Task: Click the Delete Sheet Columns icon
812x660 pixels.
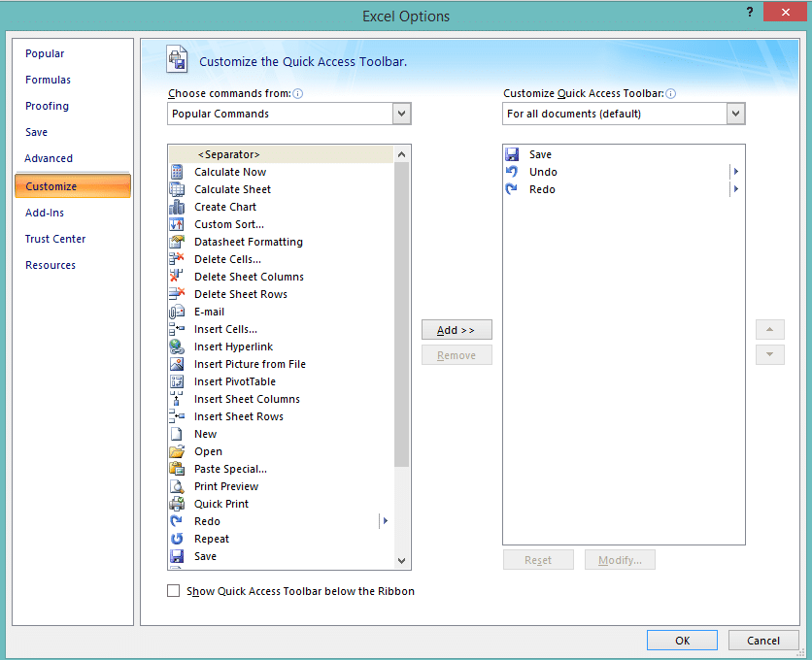Action: click(177, 277)
